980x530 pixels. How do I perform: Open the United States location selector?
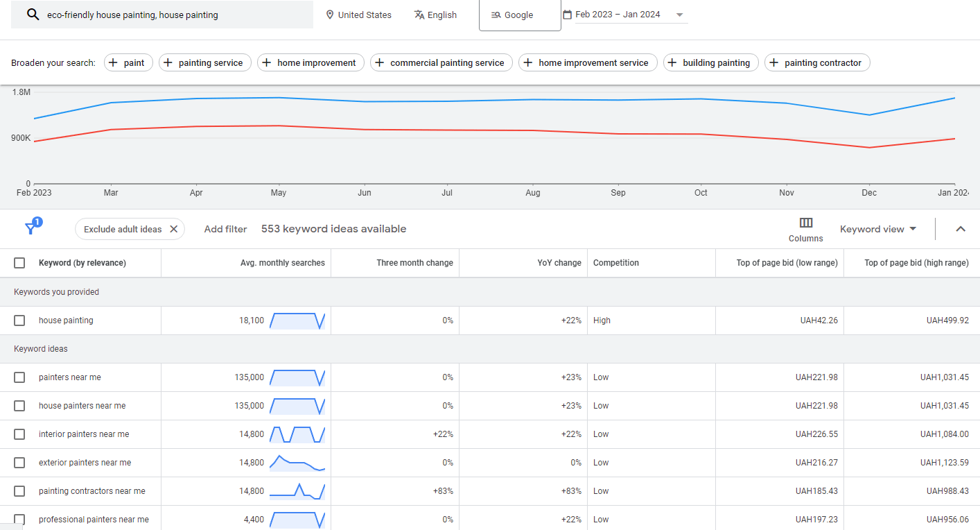(x=358, y=15)
